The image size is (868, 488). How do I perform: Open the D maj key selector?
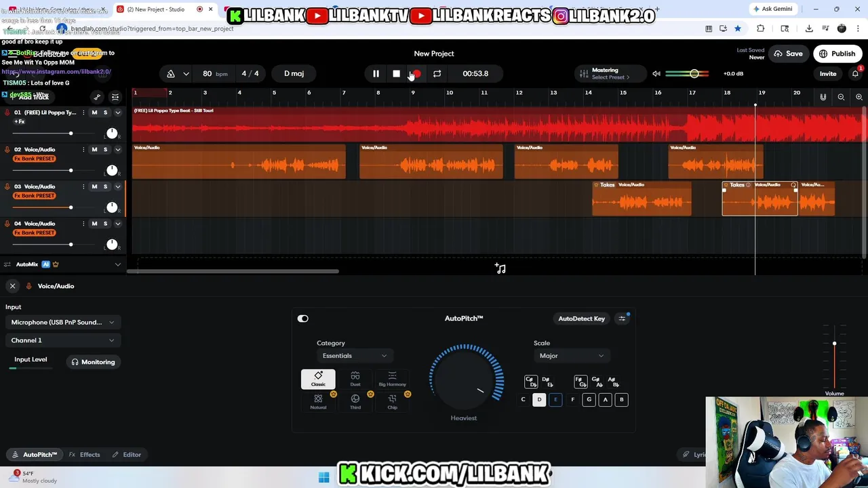coord(294,73)
